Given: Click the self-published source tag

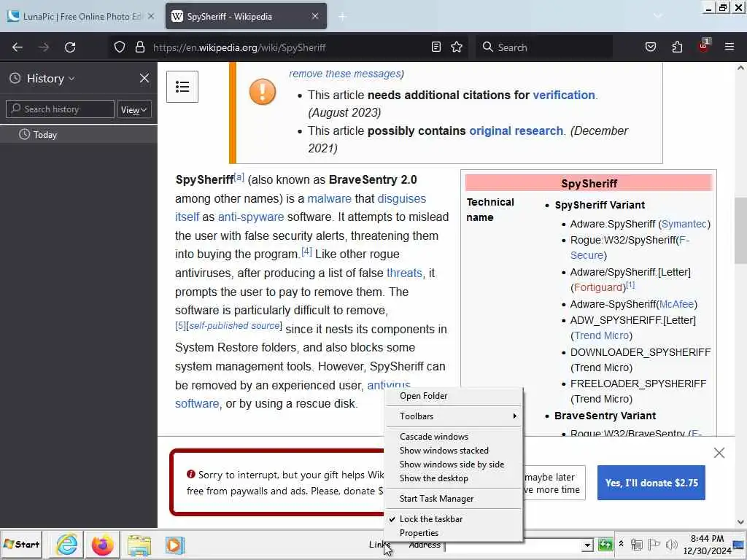Looking at the screenshot, I should (234, 326).
